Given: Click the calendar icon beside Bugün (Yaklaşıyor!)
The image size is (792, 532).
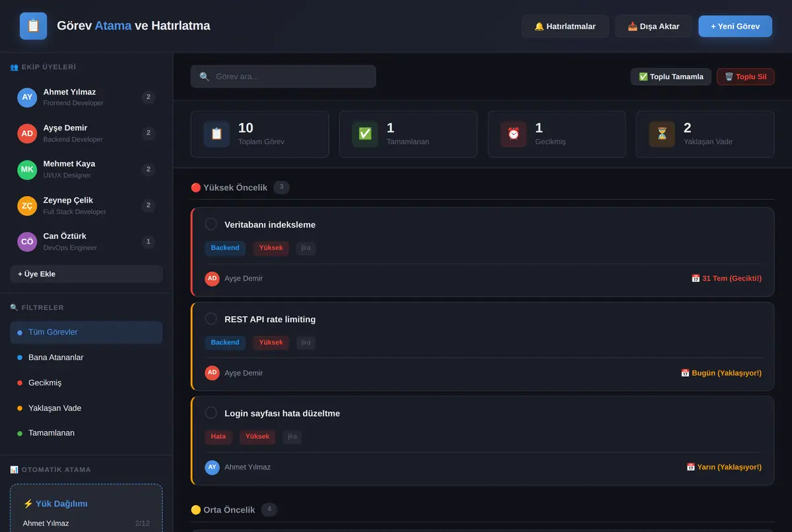Looking at the screenshot, I should 685,373.
